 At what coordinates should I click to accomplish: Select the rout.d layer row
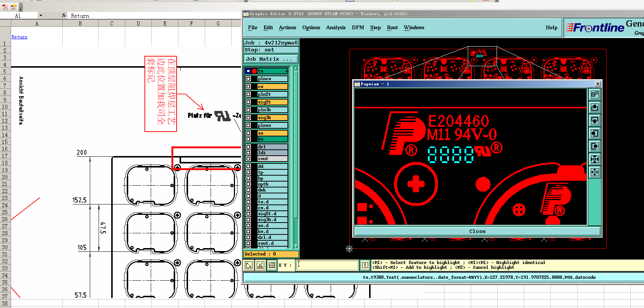266,243
